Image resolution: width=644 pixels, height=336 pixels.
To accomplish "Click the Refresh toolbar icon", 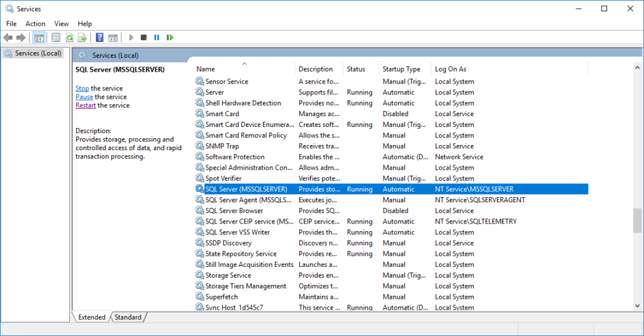I will click(69, 38).
